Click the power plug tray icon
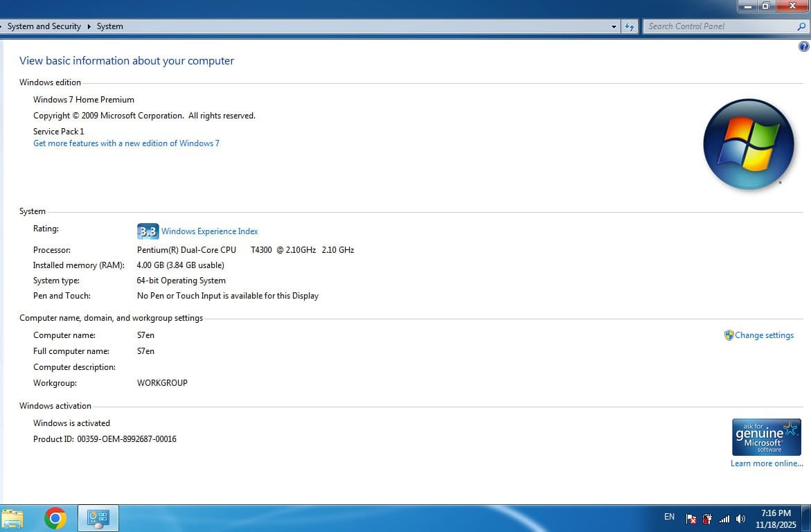811x532 pixels. (707, 519)
